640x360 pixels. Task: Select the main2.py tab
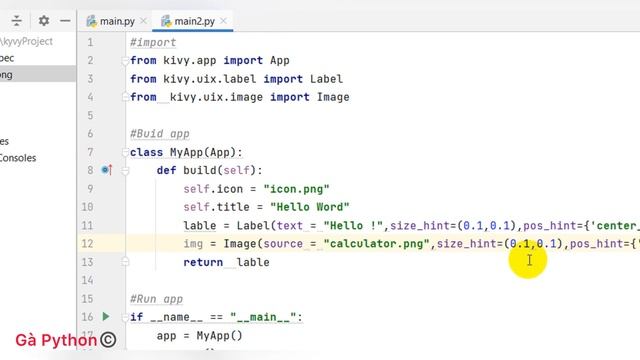(194, 21)
